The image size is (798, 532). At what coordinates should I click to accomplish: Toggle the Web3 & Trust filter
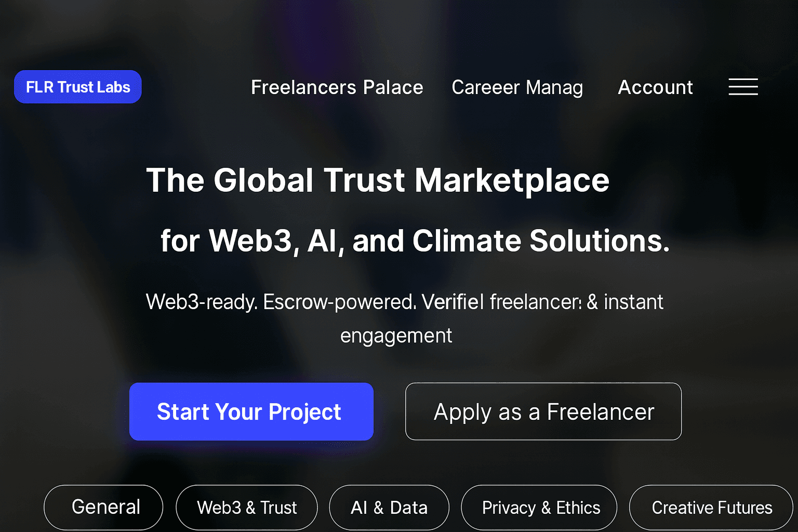point(246,507)
